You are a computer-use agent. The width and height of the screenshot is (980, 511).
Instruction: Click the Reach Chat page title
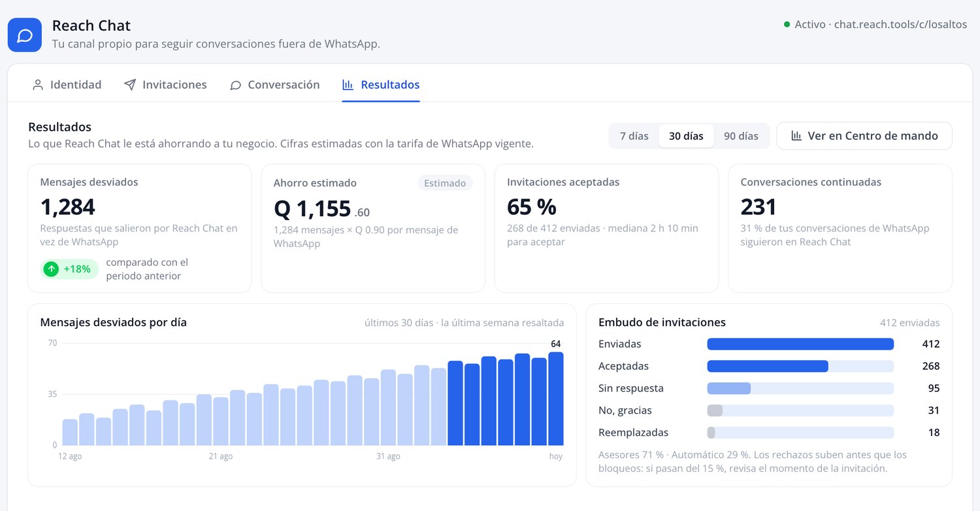[x=91, y=25]
